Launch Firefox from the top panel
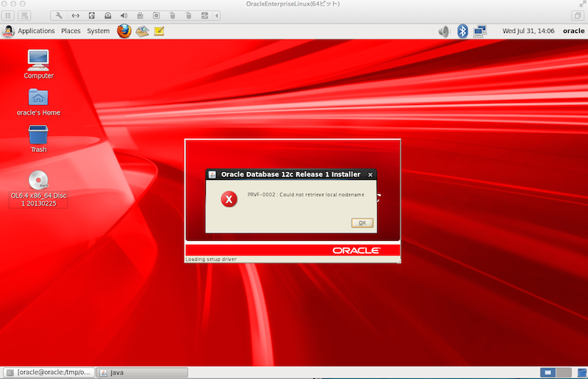Viewport: 588px width, 379px height. pyautogui.click(x=124, y=31)
